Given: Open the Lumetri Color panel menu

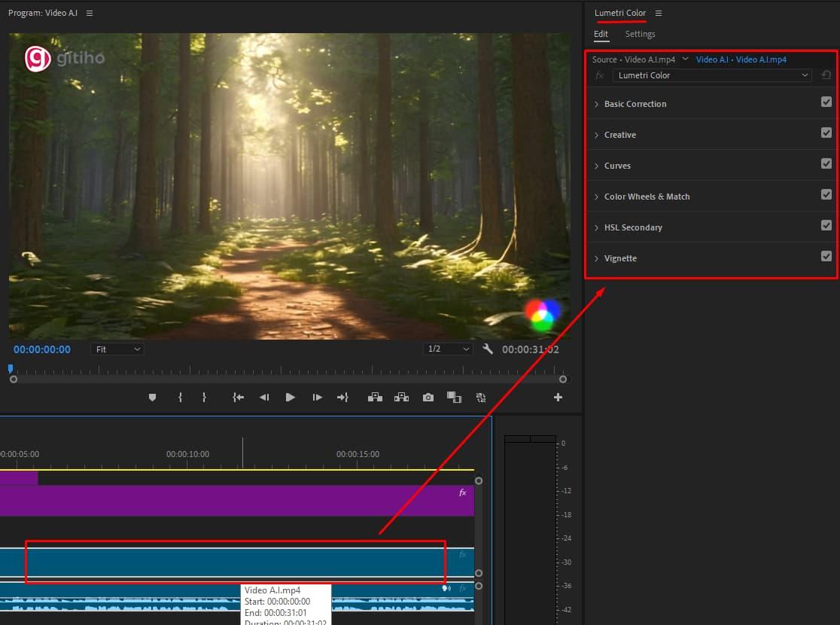Looking at the screenshot, I should [658, 13].
